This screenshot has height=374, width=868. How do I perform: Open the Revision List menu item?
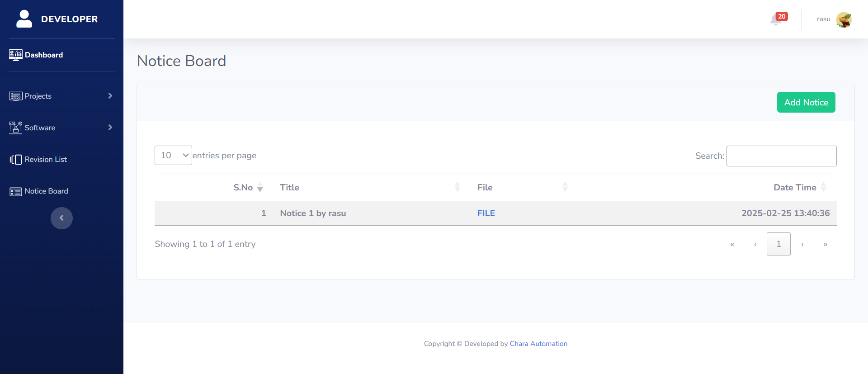pyautogui.click(x=46, y=160)
